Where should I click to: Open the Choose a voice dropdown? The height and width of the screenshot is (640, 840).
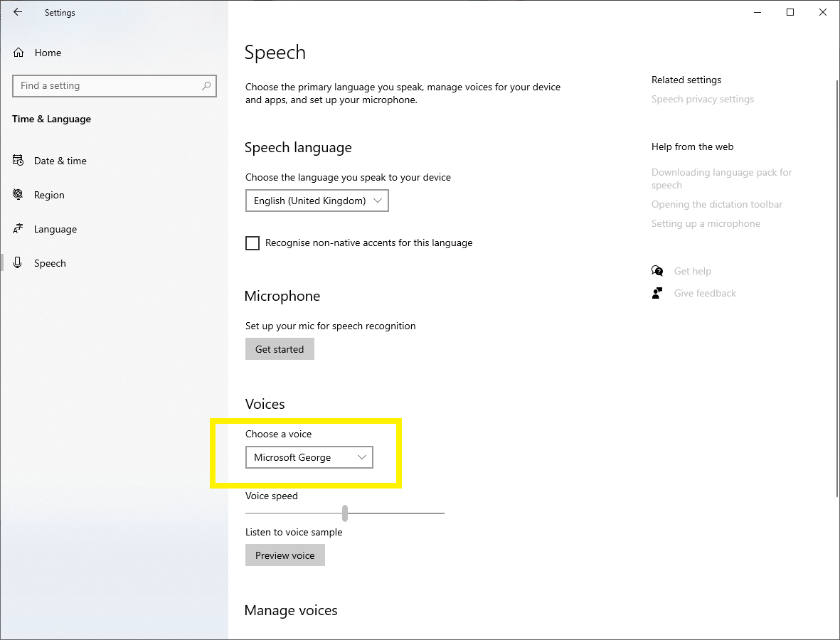coord(309,457)
